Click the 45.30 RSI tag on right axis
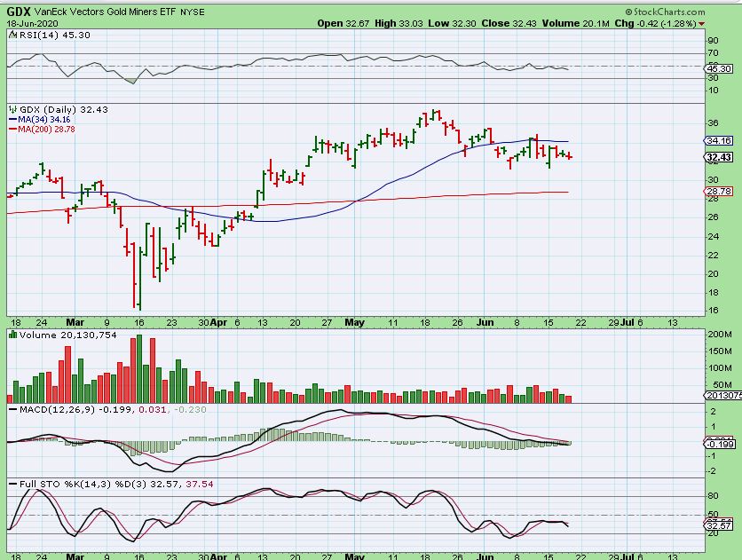The image size is (742, 560). (x=719, y=69)
